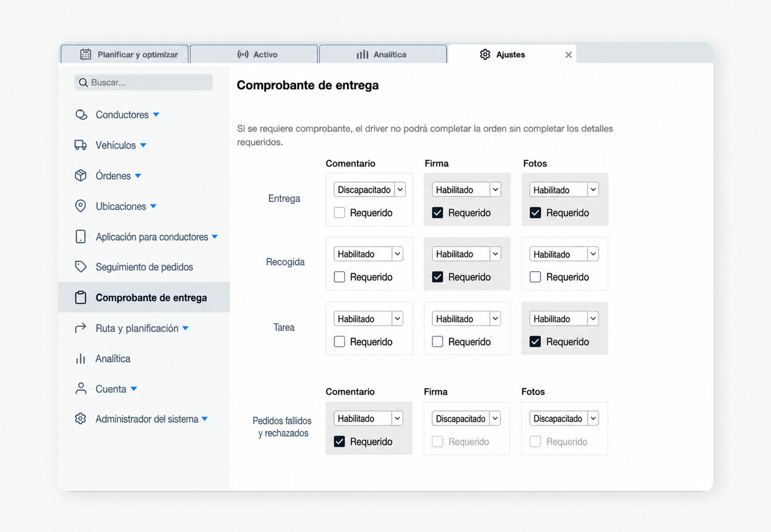Image resolution: width=771 pixels, height=532 pixels.
Task: Click the phone icon for Aplicación para conductores
Action: pos(80,237)
